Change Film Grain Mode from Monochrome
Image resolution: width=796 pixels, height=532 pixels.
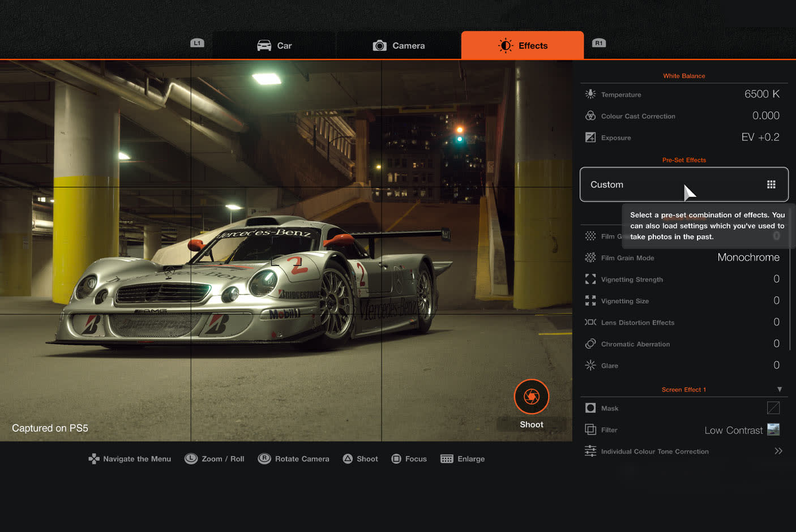tap(748, 258)
